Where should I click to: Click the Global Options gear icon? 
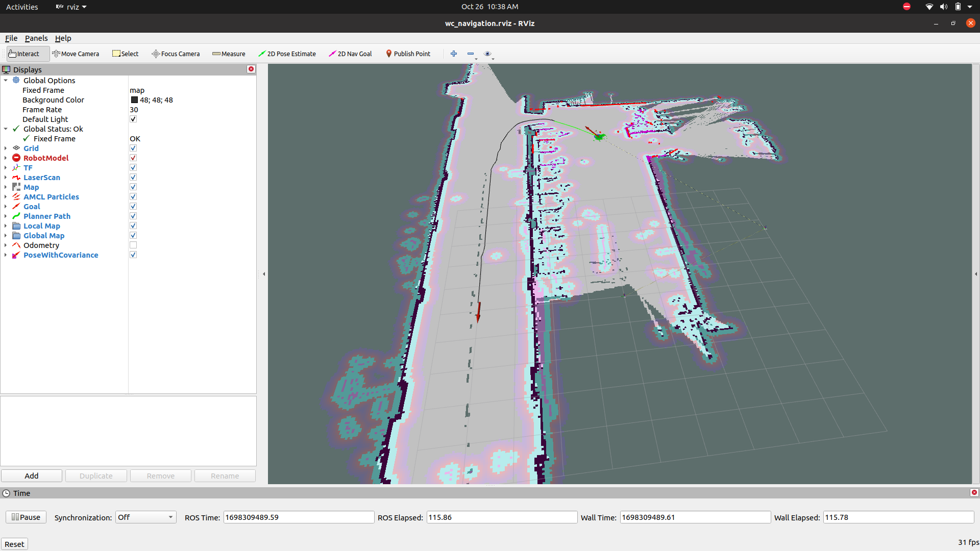point(16,80)
